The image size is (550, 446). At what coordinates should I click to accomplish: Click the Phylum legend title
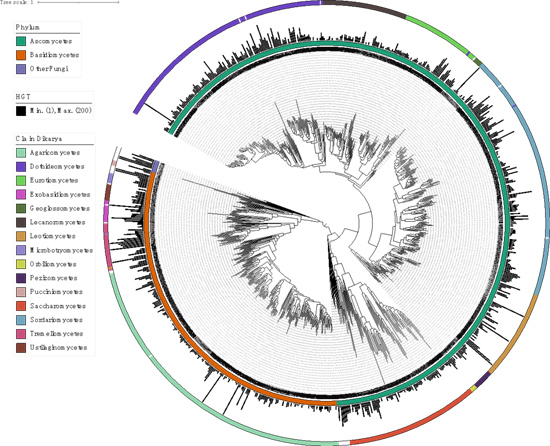point(27,27)
